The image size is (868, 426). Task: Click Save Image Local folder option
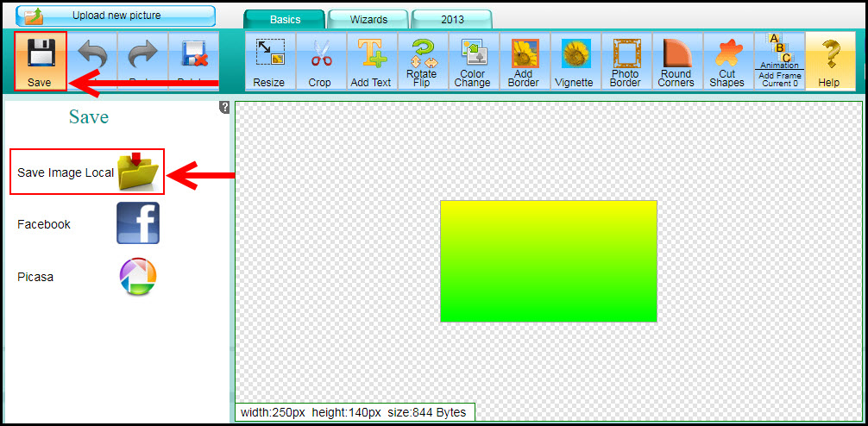point(138,172)
